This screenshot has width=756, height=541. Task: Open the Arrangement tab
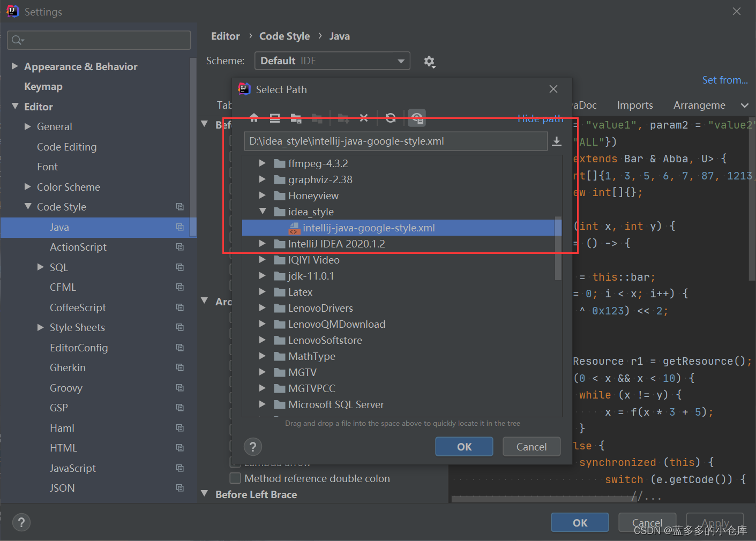(x=699, y=105)
